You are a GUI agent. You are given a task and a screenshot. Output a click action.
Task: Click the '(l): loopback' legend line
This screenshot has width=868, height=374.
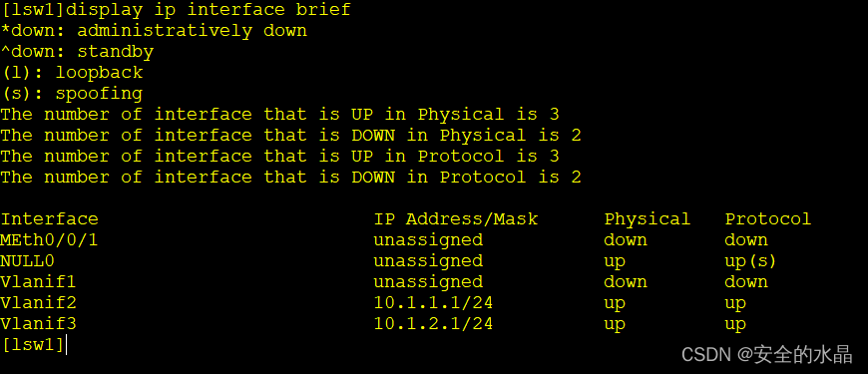72,73
